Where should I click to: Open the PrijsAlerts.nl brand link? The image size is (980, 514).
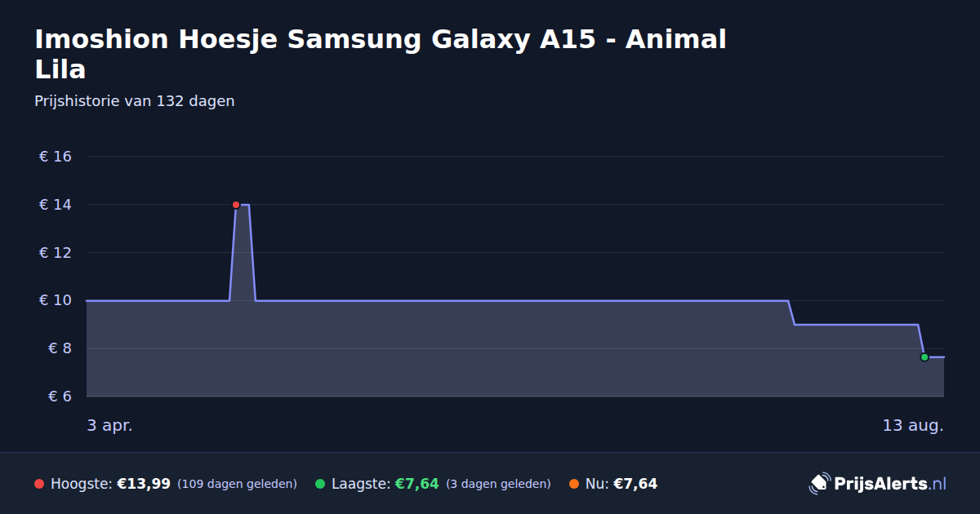pos(878,484)
